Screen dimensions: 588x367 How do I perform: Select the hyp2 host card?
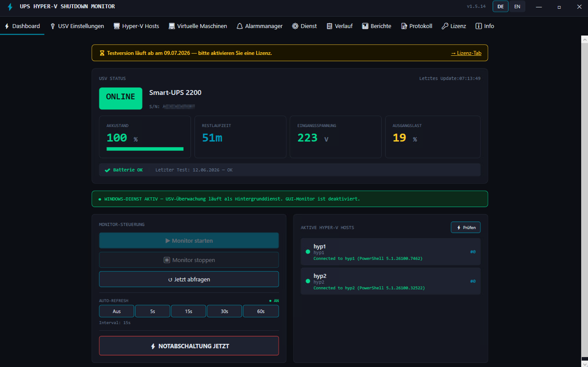pos(391,281)
